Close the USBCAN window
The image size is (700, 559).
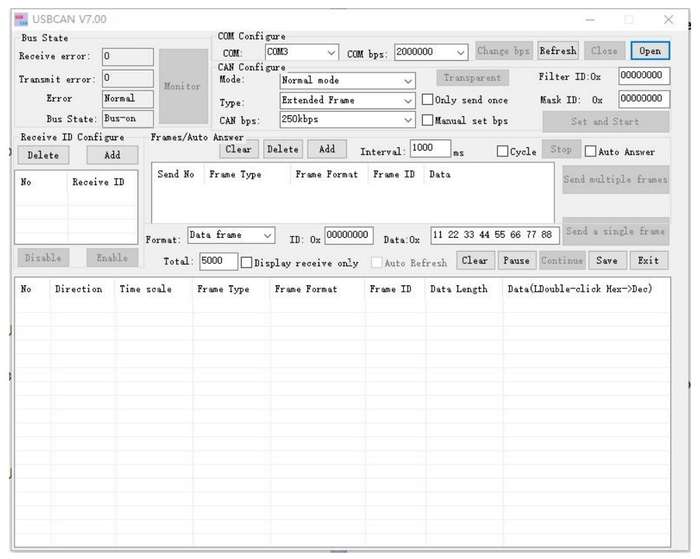(x=668, y=20)
